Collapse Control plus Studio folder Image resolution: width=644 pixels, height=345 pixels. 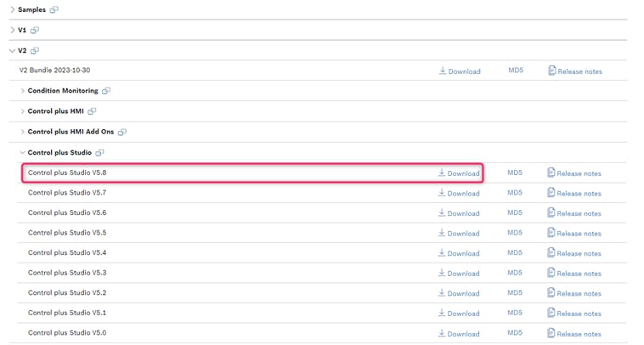22,153
